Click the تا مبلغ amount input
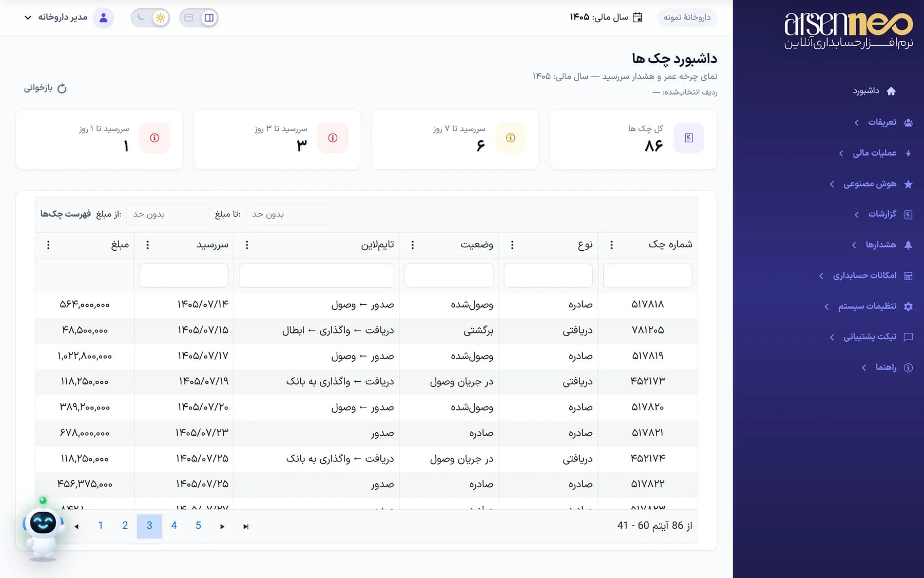 [287, 214]
